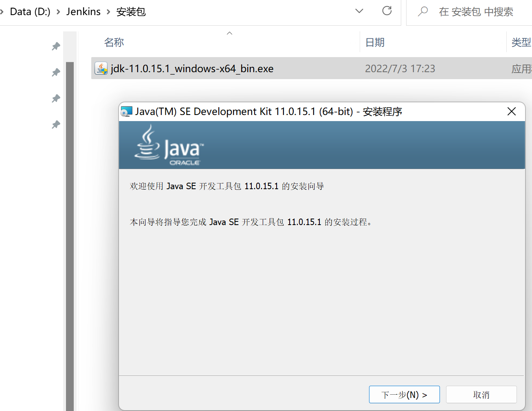Open the address bar history dropdown
This screenshot has height=411, width=532.
pyautogui.click(x=359, y=11)
